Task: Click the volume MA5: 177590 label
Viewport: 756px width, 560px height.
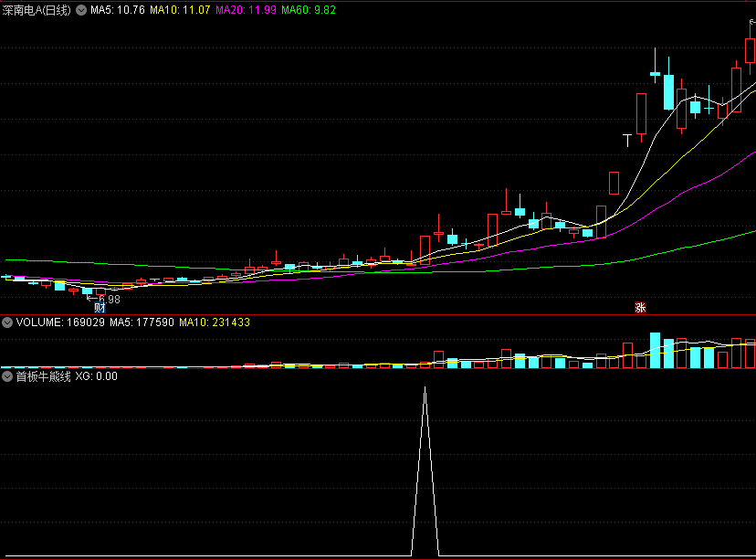Action: [142, 322]
